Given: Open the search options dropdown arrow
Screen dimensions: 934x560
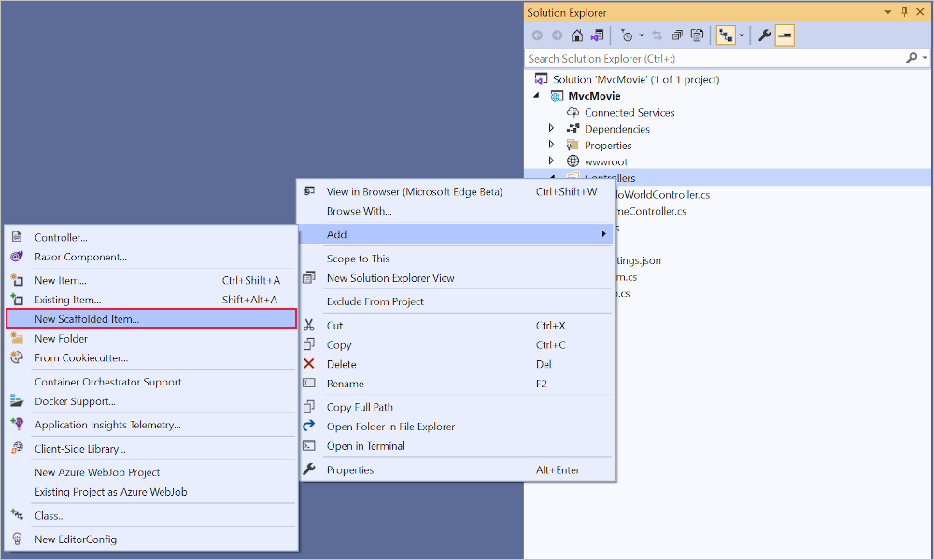Looking at the screenshot, I should click(923, 58).
